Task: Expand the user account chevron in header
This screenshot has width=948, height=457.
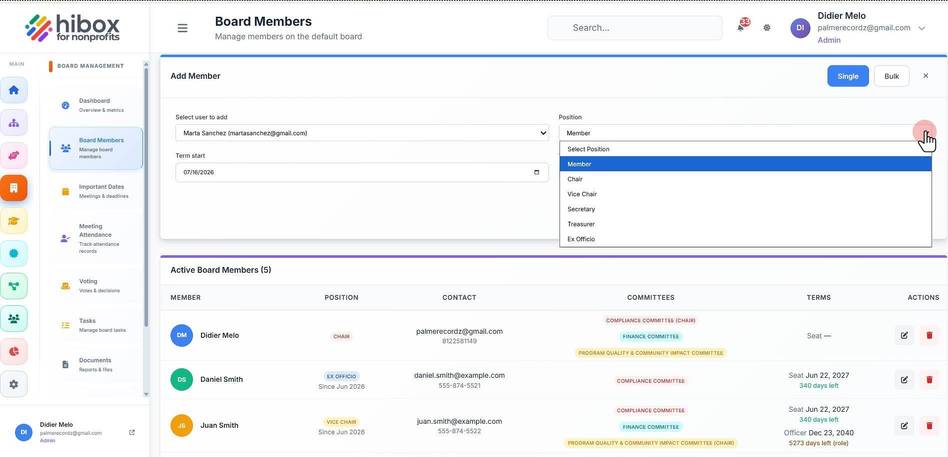Action: pos(921,28)
